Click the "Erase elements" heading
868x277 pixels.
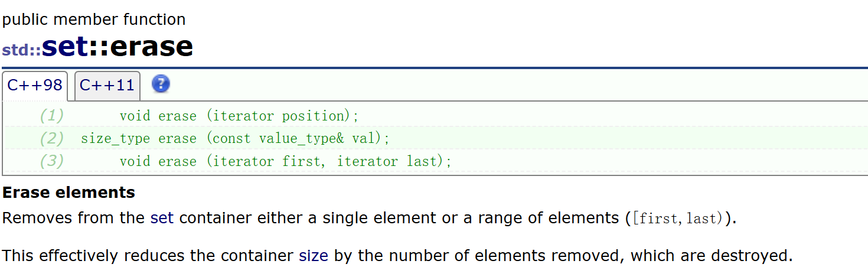68,193
